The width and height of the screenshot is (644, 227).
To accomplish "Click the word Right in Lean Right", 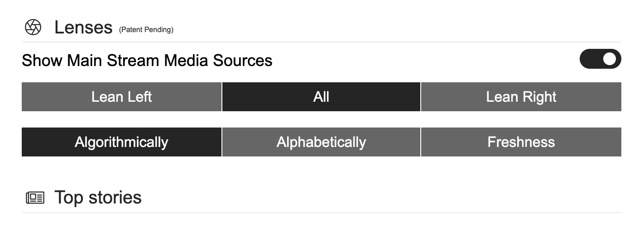I will [x=538, y=97].
